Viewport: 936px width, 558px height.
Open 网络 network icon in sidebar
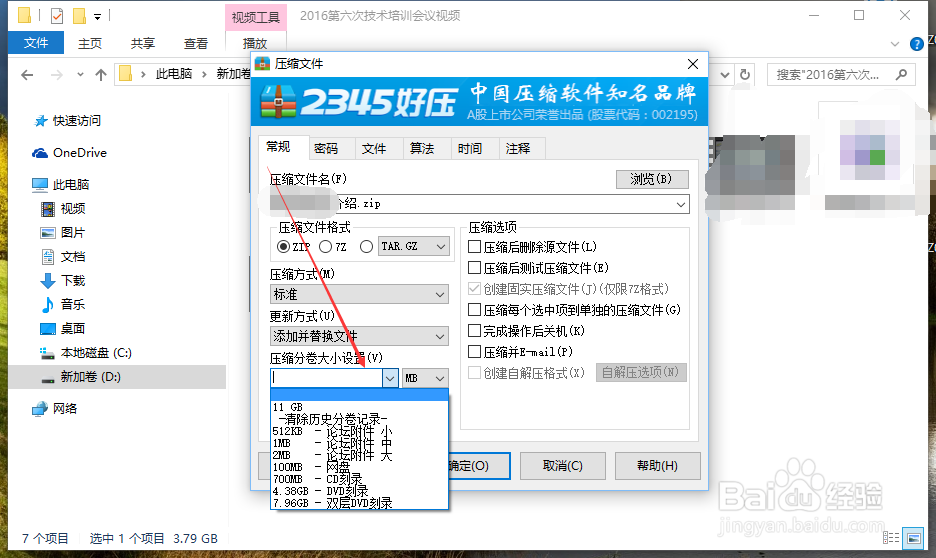pyautogui.click(x=40, y=409)
